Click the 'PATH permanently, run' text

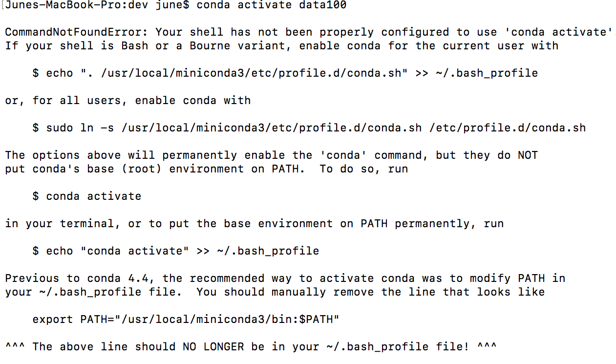pyautogui.click(x=432, y=224)
